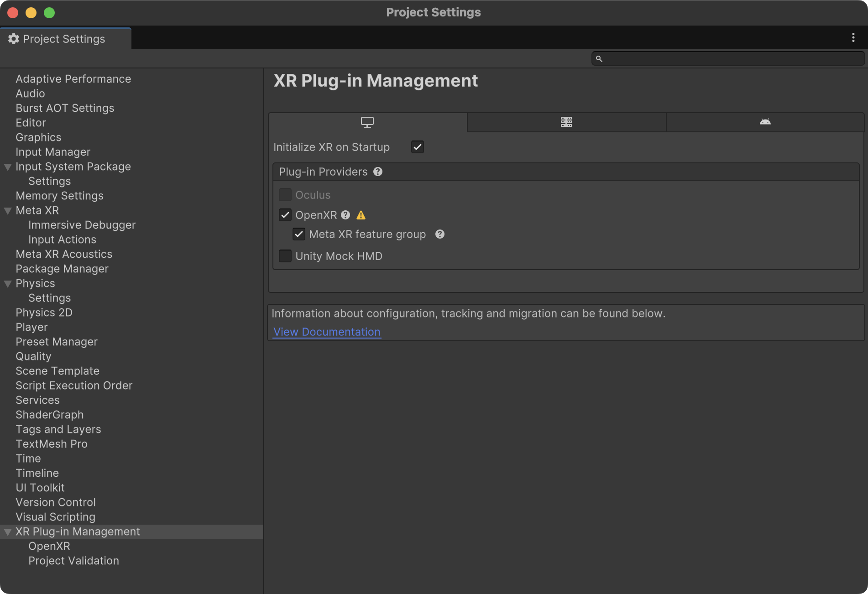Image resolution: width=868 pixels, height=594 pixels.
Task: Click the help icon next to OpenXR
Action: 345,215
